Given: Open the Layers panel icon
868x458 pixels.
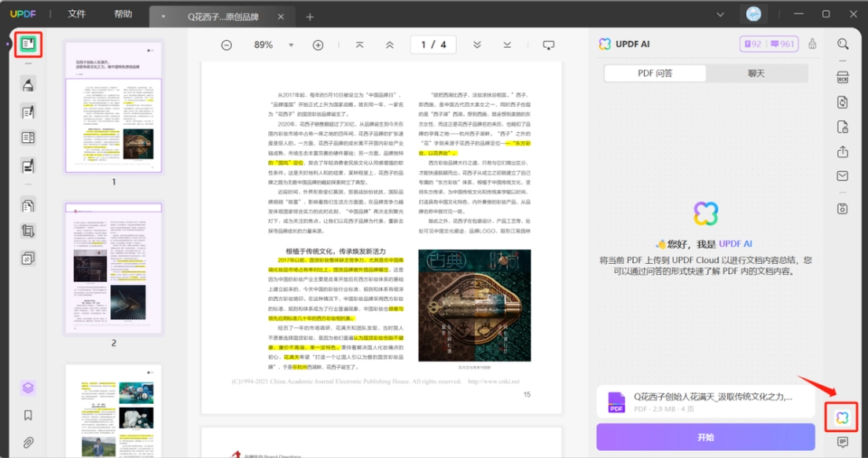Looking at the screenshot, I should tap(28, 388).
